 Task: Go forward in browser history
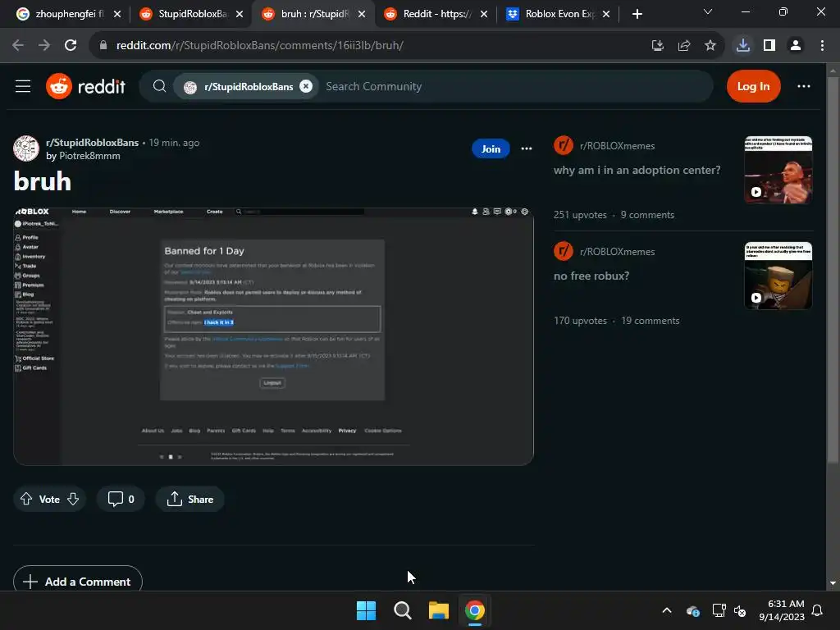point(44,46)
